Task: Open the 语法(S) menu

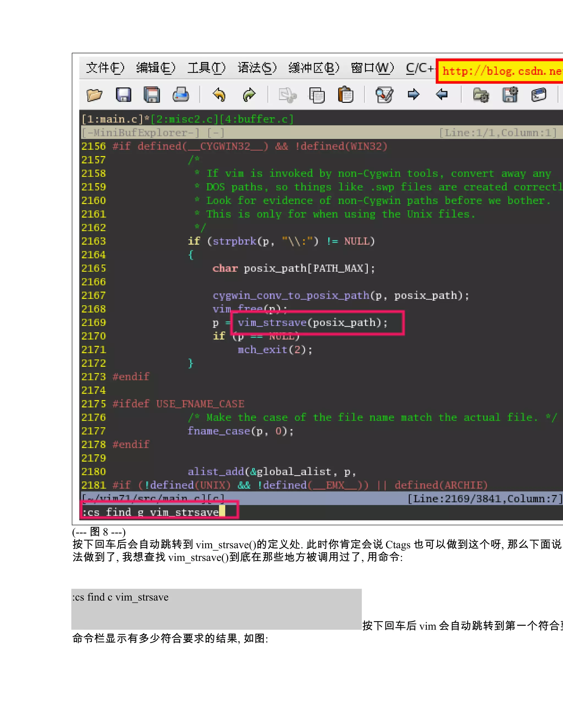Action: (257, 68)
